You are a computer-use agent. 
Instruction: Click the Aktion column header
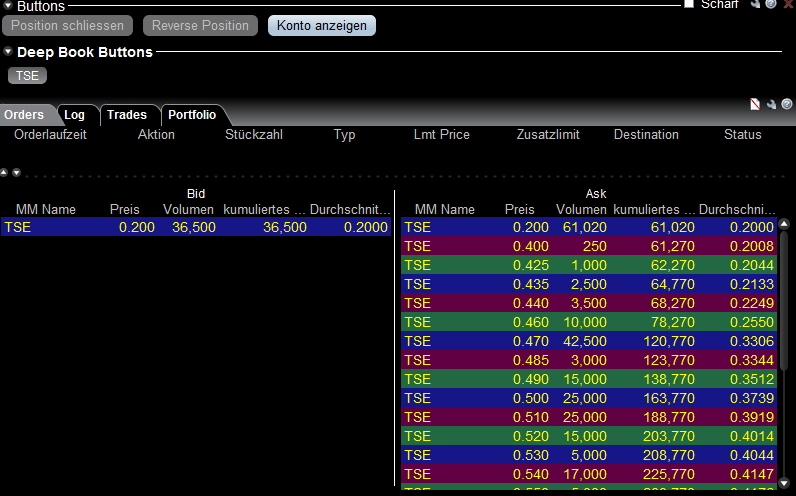[156, 135]
